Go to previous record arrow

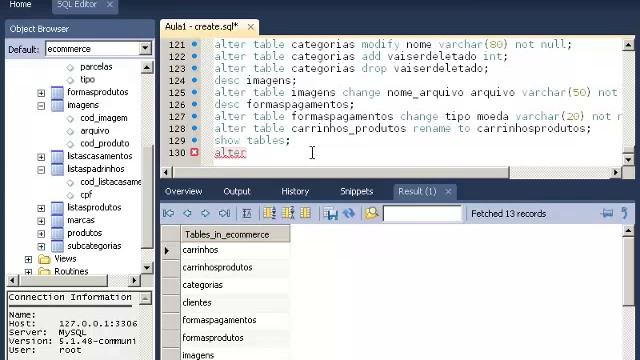[187, 213]
